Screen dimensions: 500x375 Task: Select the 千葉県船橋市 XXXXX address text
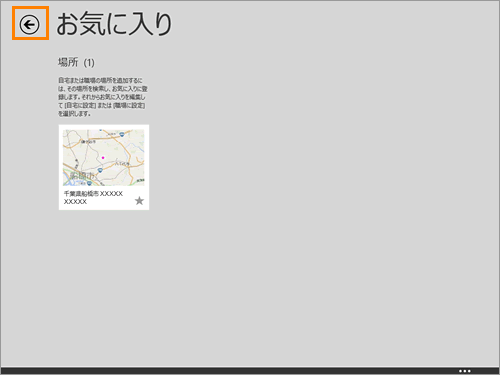(x=93, y=197)
